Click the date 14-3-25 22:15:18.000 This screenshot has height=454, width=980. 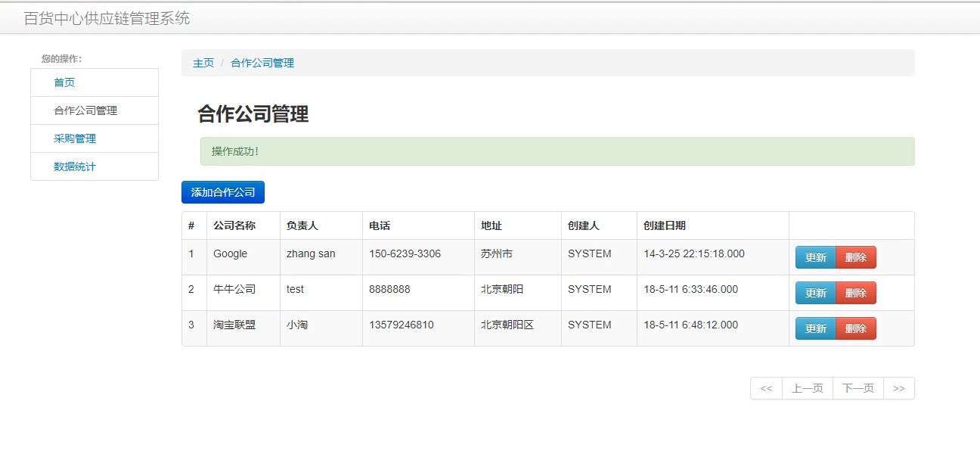pos(694,253)
